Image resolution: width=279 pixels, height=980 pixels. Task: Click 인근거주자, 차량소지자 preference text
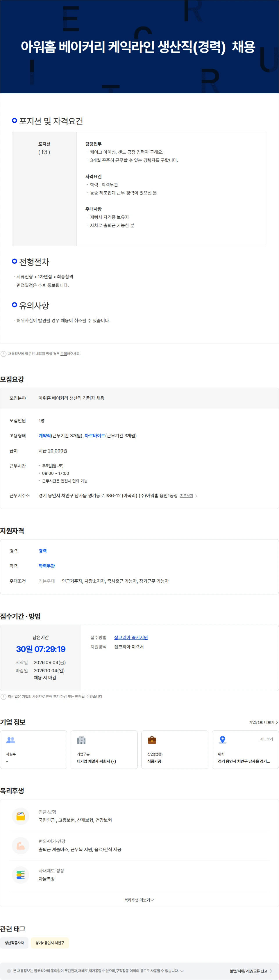coord(115,581)
